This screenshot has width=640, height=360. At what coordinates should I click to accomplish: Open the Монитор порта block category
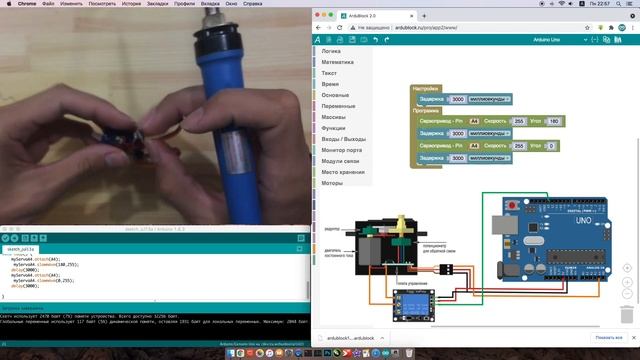[x=342, y=150]
